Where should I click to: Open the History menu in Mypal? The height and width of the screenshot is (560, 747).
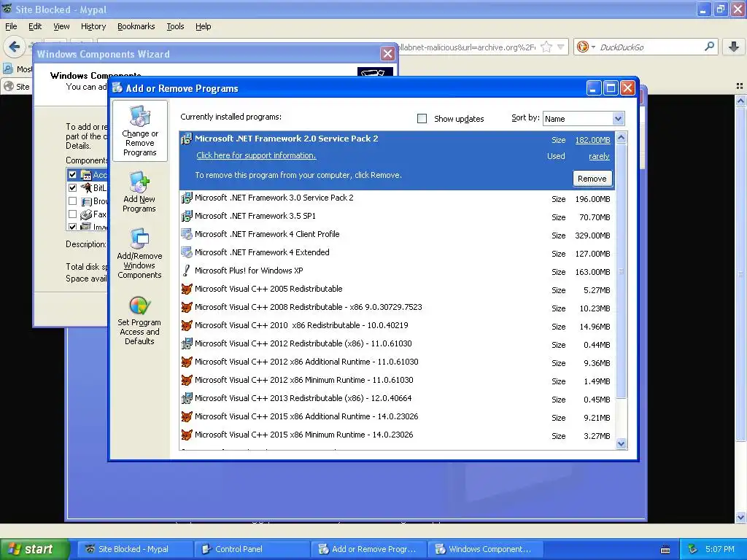[93, 26]
